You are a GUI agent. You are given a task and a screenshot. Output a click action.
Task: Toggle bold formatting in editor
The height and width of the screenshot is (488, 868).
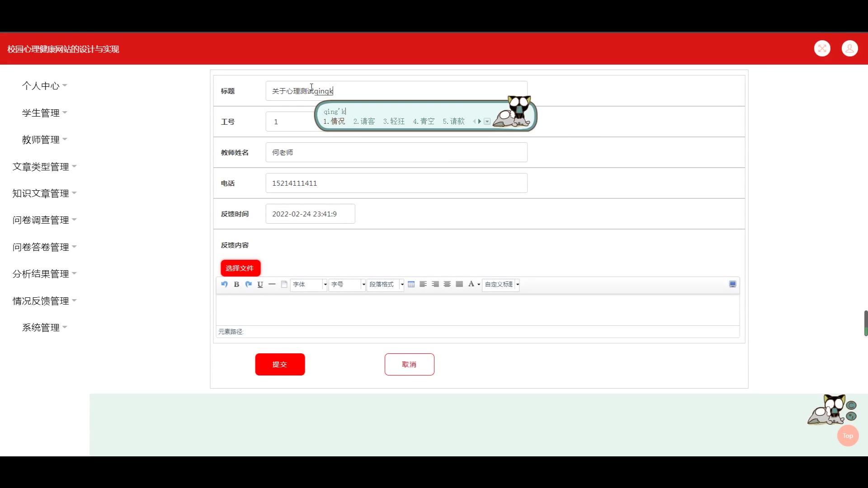(236, 284)
